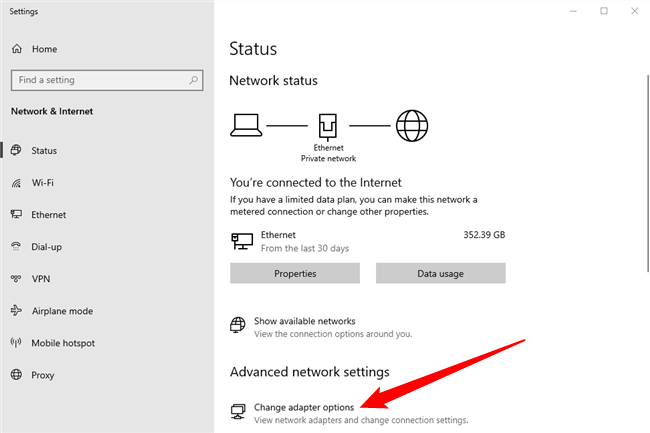This screenshot has height=433, width=650.
Task: Maximize the Settings window
Action: 604,11
